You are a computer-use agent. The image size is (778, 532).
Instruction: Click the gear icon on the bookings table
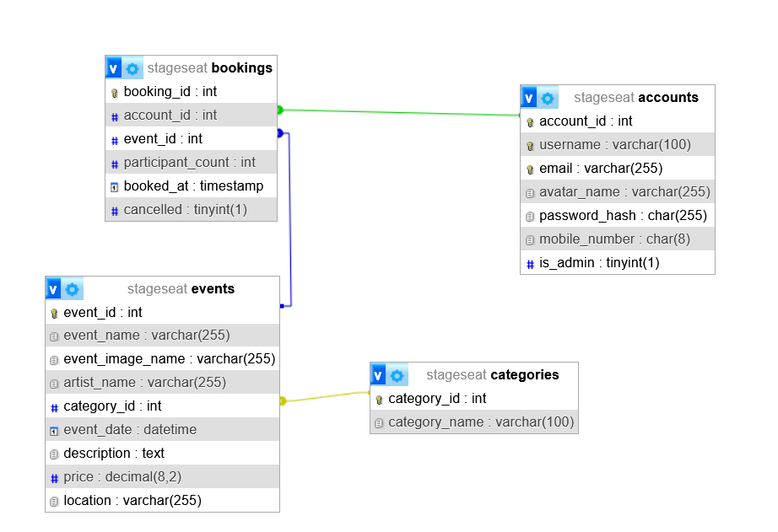131,67
